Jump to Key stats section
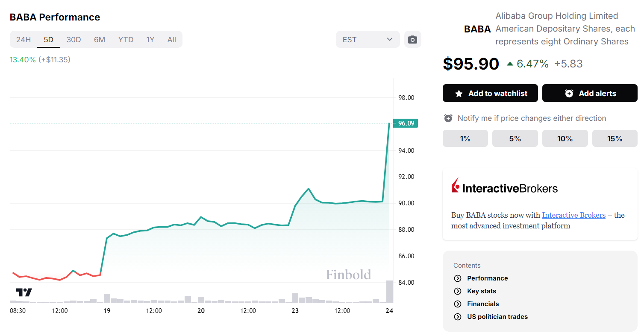Image resolution: width=644 pixels, height=333 pixels. click(482, 291)
